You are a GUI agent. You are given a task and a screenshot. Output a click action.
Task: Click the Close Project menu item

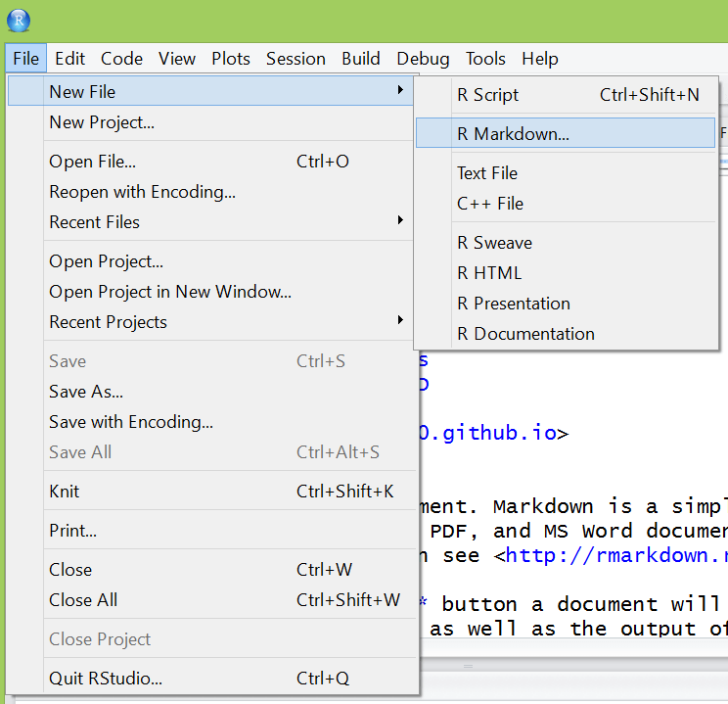[x=210, y=639]
